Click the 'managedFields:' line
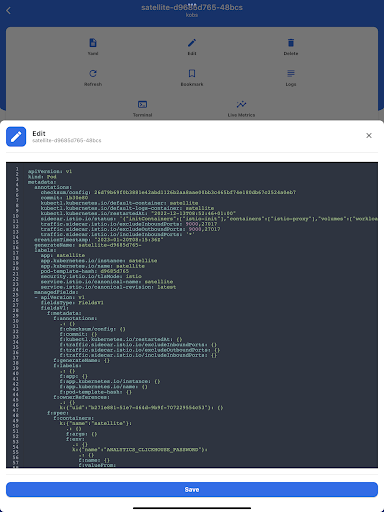 pyautogui.click(x=56, y=292)
